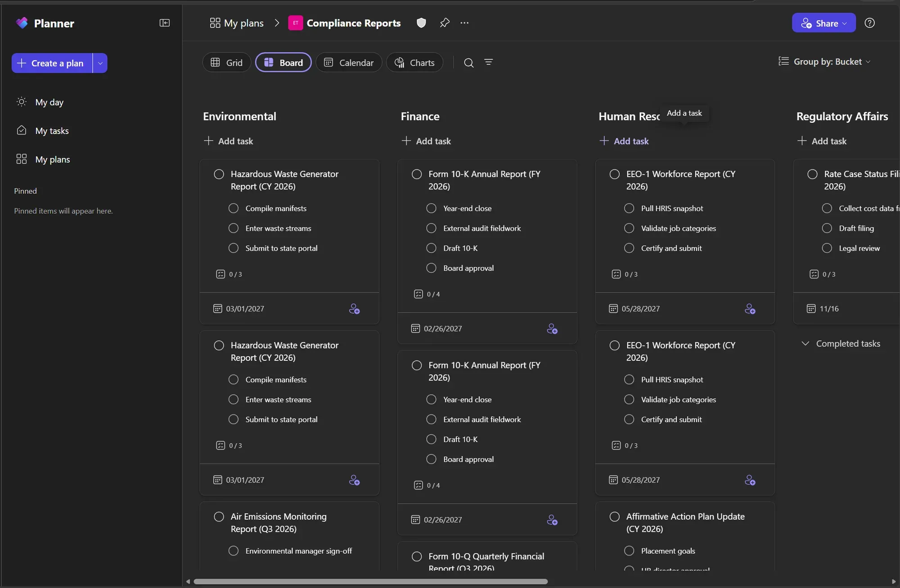Mark Affirmative Action Plan Update complete
The height and width of the screenshot is (588, 900).
[x=614, y=516]
